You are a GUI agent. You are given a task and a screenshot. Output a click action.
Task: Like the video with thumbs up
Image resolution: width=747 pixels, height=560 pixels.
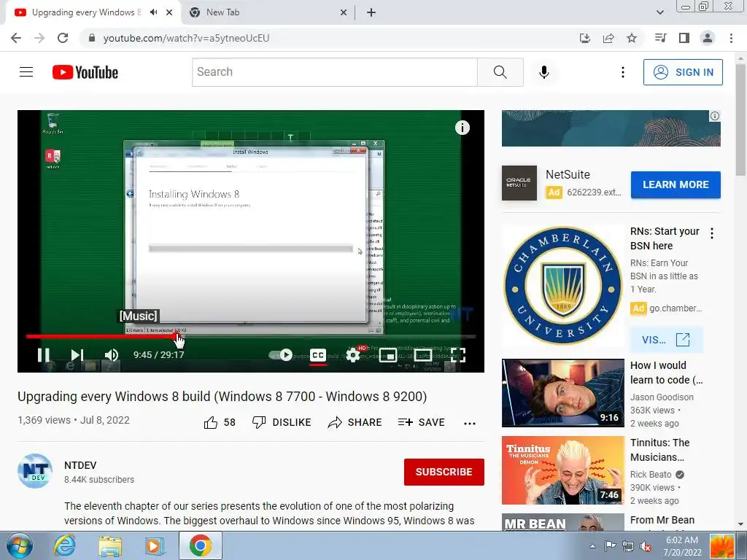pyautogui.click(x=219, y=422)
